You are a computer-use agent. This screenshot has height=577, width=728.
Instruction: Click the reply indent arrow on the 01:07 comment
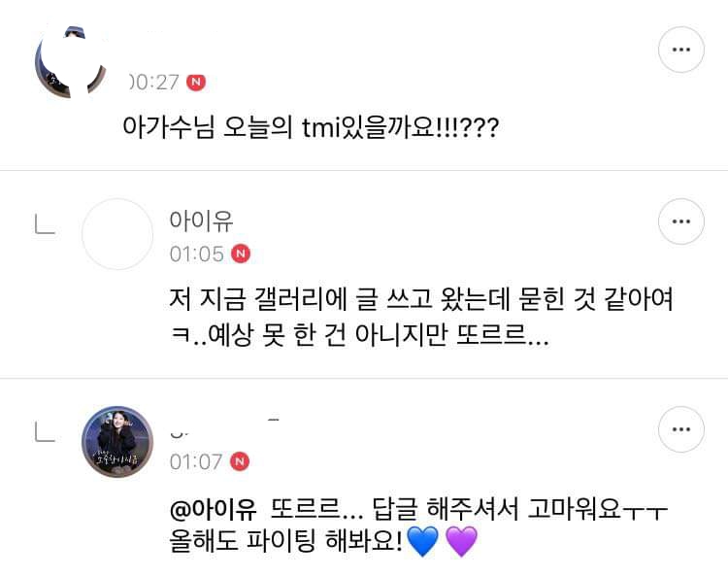point(45,432)
